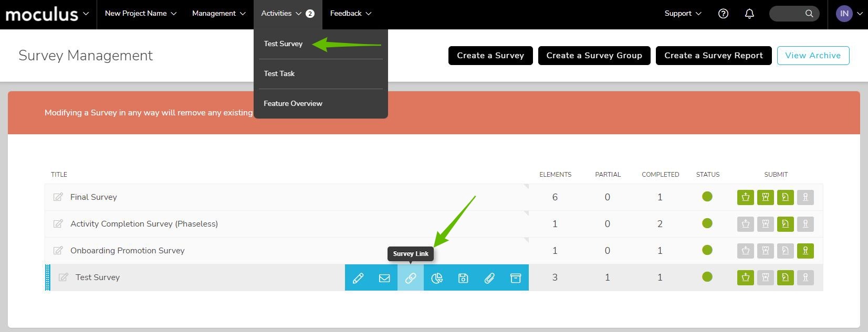Open the IN user avatar menu

pos(849,14)
